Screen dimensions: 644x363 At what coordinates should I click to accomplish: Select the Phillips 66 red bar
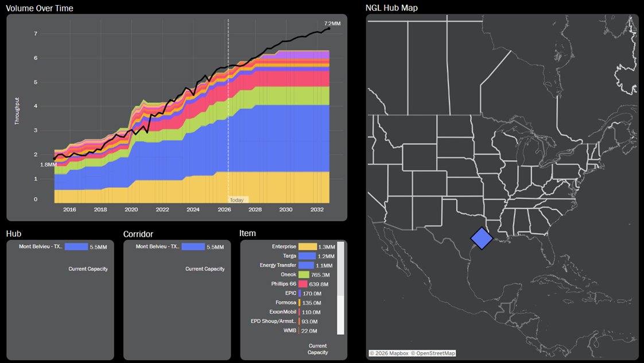tap(303, 284)
